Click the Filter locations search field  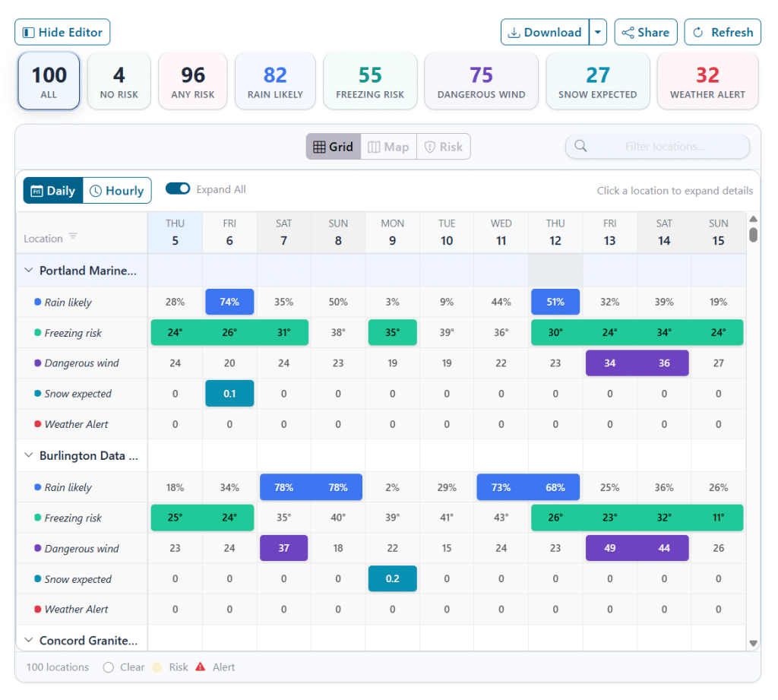click(x=665, y=147)
